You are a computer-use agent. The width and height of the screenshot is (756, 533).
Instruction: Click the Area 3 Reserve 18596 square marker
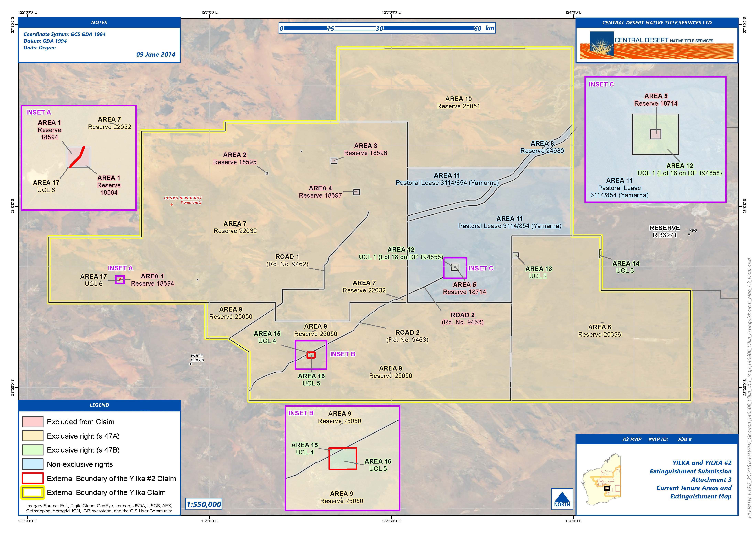334,161
